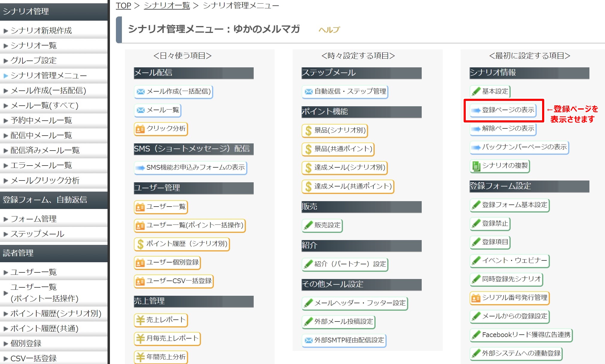
Task: Click dollar icon of 達成メール(共通ポイント)
Action: click(308, 187)
